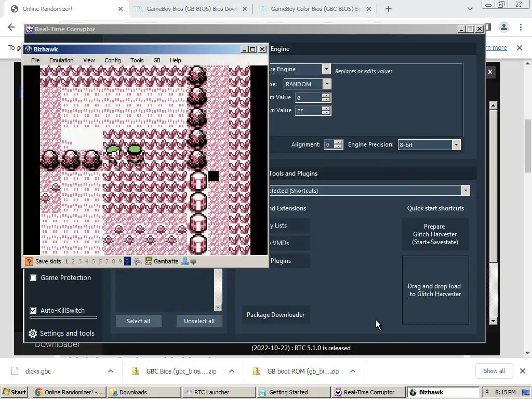Click the GB boot ROM zip file icon
Screen dimensions: 532x399
coord(257,371)
